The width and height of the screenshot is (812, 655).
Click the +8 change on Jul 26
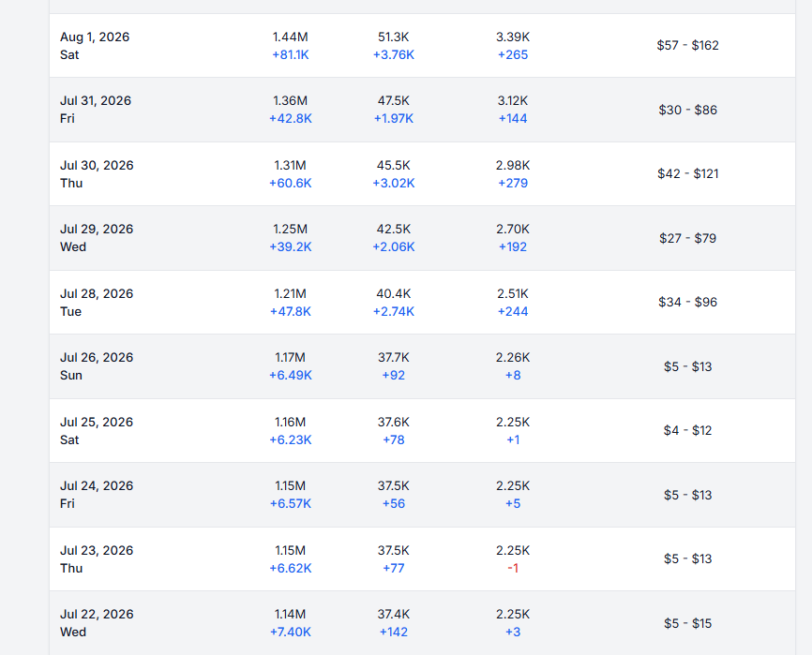tap(513, 375)
